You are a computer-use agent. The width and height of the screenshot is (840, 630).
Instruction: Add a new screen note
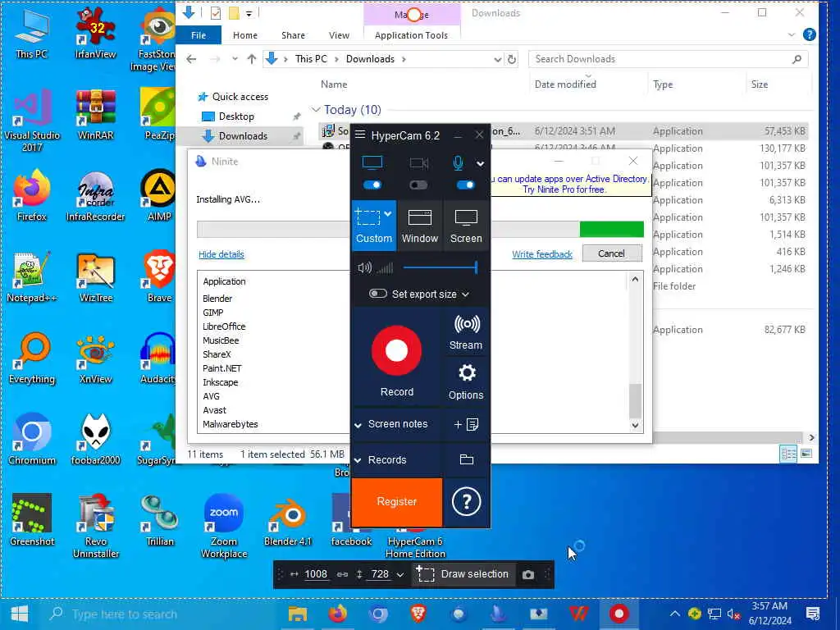[x=466, y=424]
